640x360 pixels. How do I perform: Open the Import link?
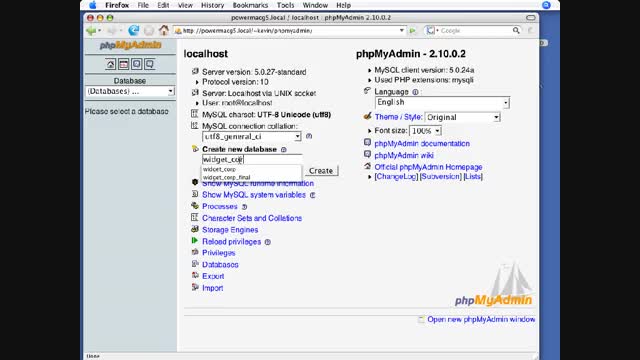213,288
